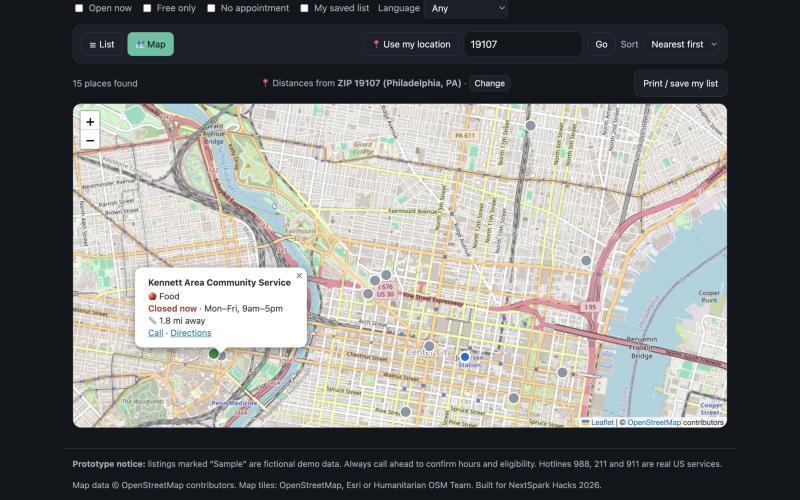Open the OpenStreetMap attribution link
Viewport: 800px width, 500px height.
click(x=654, y=422)
